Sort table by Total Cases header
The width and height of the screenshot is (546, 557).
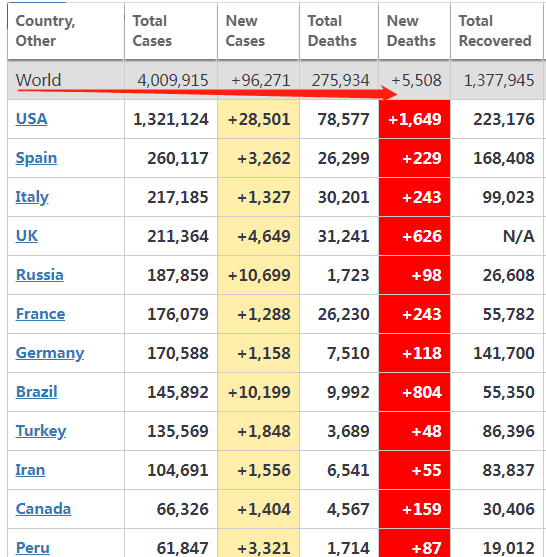[x=171, y=31]
